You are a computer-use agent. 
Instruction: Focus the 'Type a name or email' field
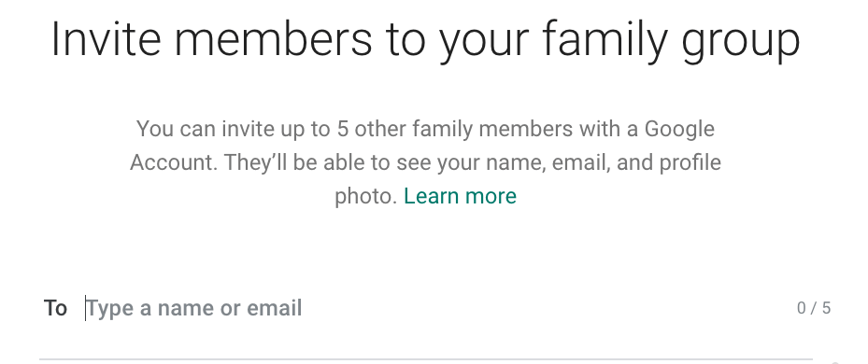[x=437, y=308]
